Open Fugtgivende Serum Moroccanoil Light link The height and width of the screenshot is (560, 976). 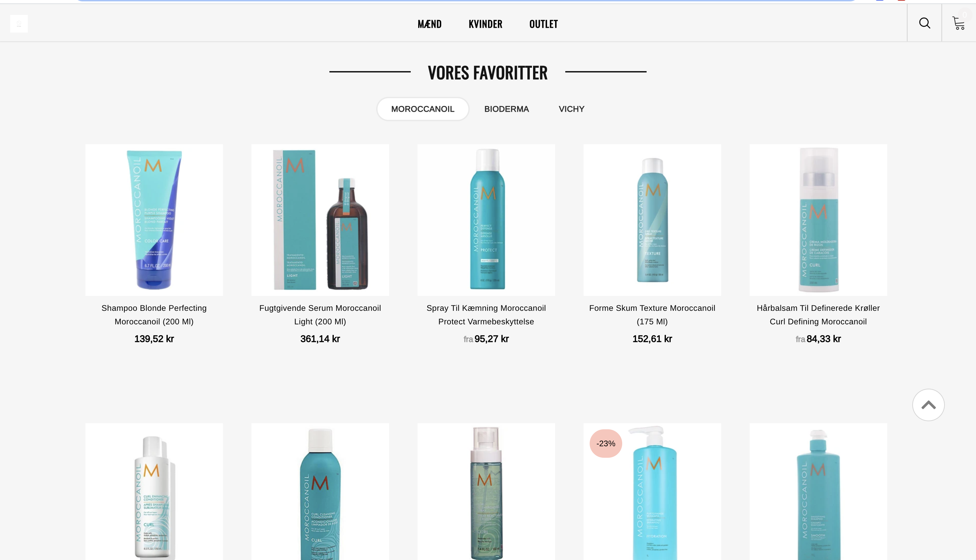(320, 315)
